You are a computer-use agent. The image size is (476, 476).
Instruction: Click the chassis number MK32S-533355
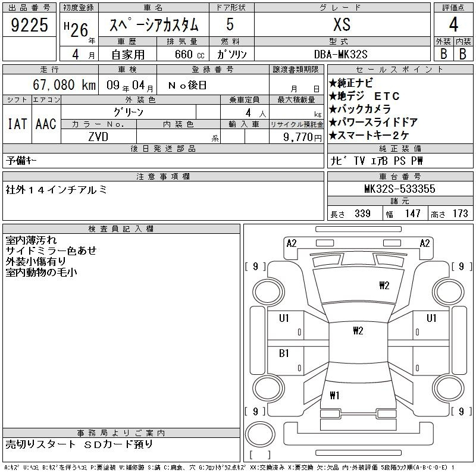[399, 189]
